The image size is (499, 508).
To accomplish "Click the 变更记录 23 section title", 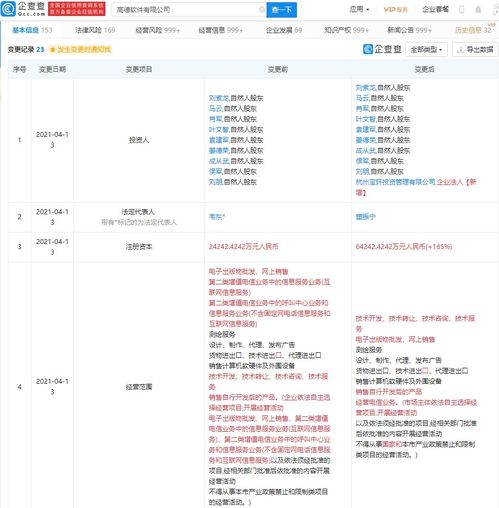I will pyautogui.click(x=26, y=50).
